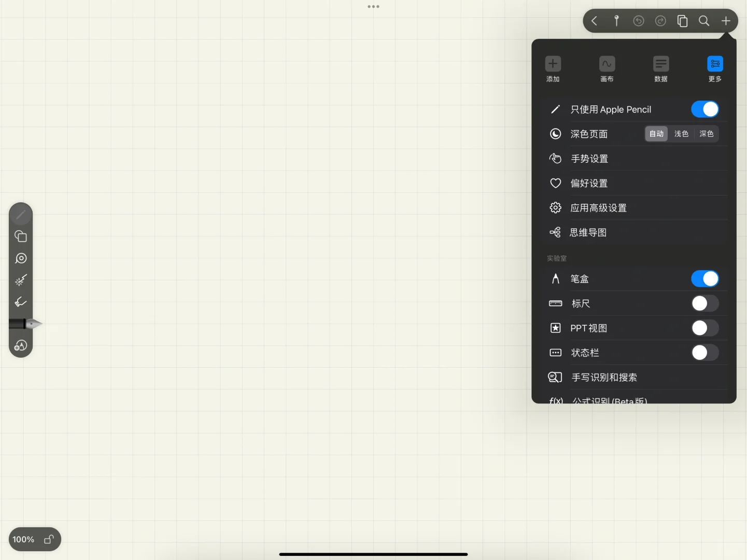Enable the 标尺 toggle

(x=704, y=303)
